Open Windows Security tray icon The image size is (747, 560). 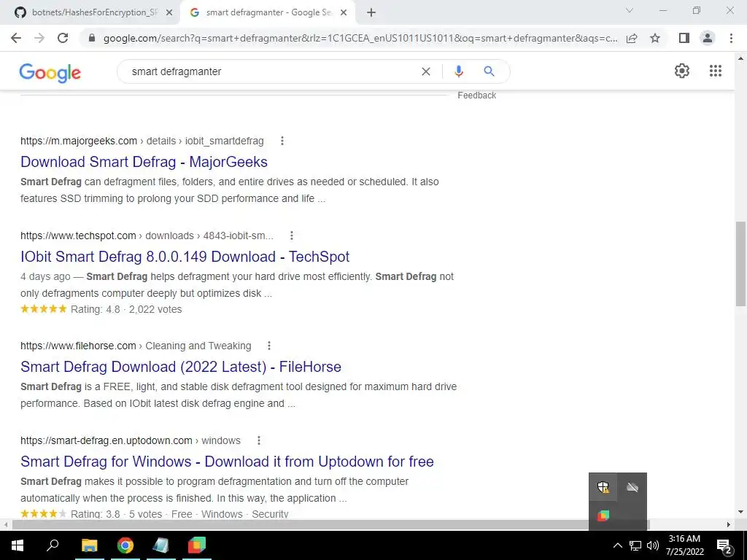pyautogui.click(x=603, y=487)
